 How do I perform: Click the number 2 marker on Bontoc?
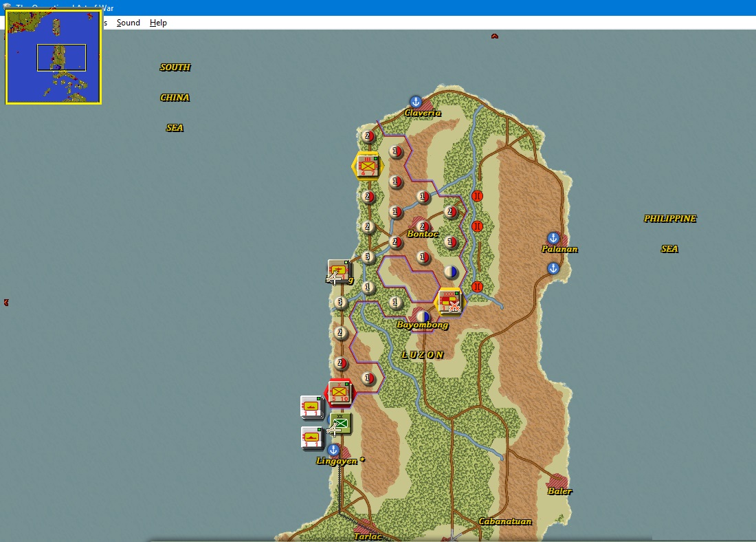click(423, 226)
